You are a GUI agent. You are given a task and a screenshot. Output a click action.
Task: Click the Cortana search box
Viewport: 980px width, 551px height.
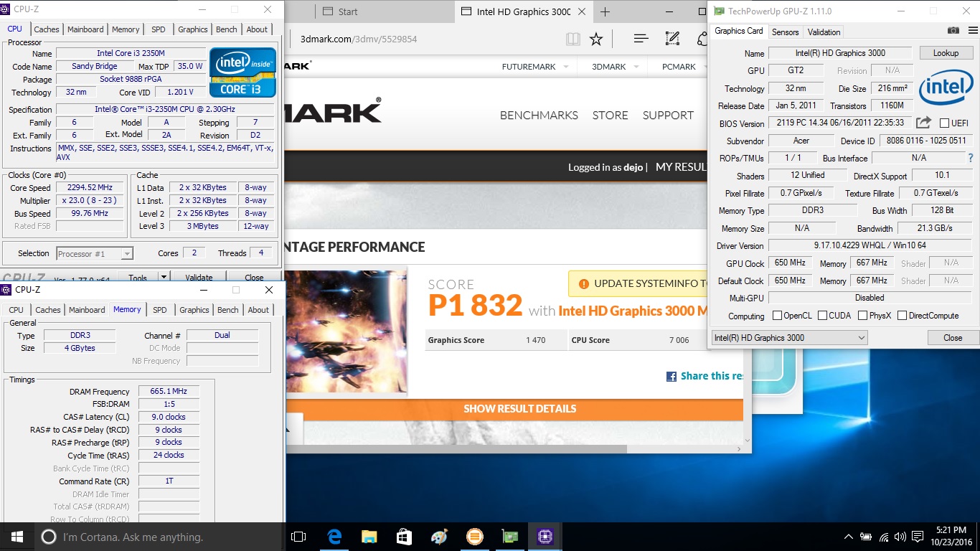point(158,537)
